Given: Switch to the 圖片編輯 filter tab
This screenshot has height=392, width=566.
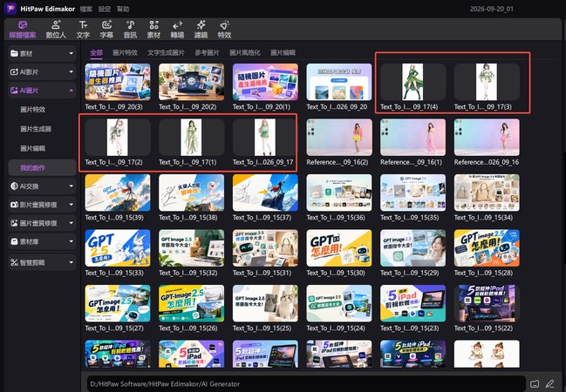Looking at the screenshot, I should pyautogui.click(x=283, y=52).
